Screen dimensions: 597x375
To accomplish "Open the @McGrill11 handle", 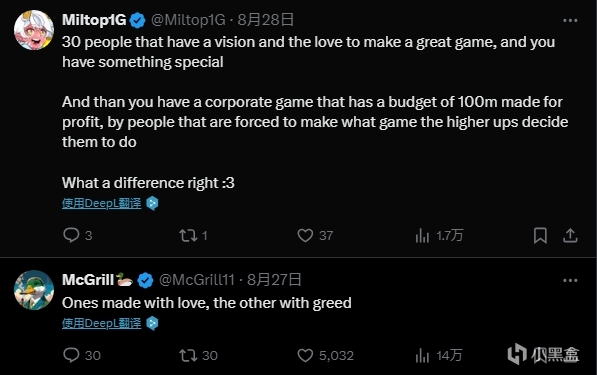I will pos(196,280).
